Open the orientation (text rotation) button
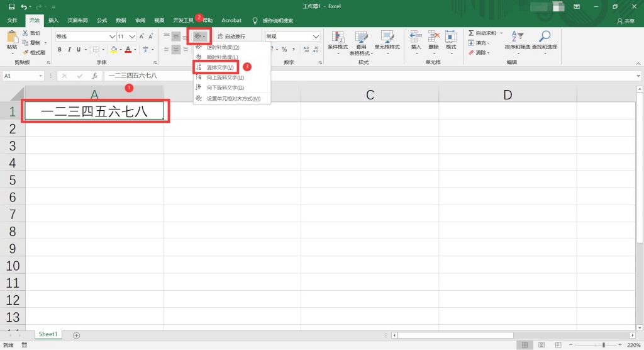 coord(199,36)
